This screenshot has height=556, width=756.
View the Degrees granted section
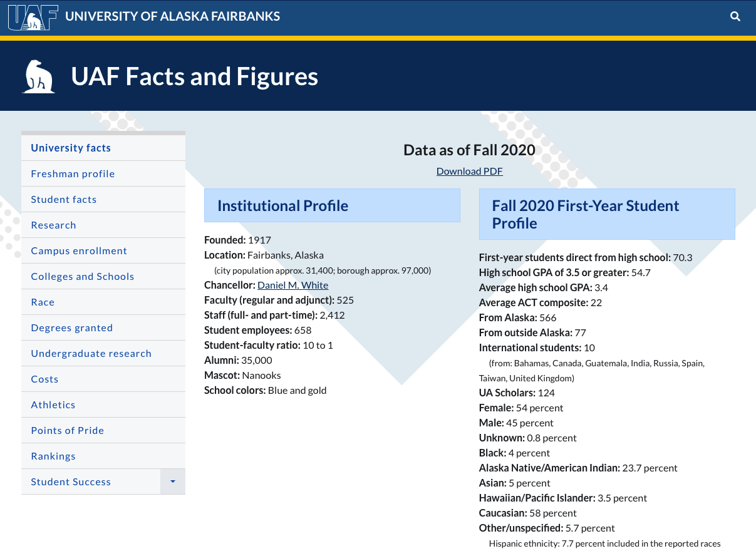coord(72,327)
